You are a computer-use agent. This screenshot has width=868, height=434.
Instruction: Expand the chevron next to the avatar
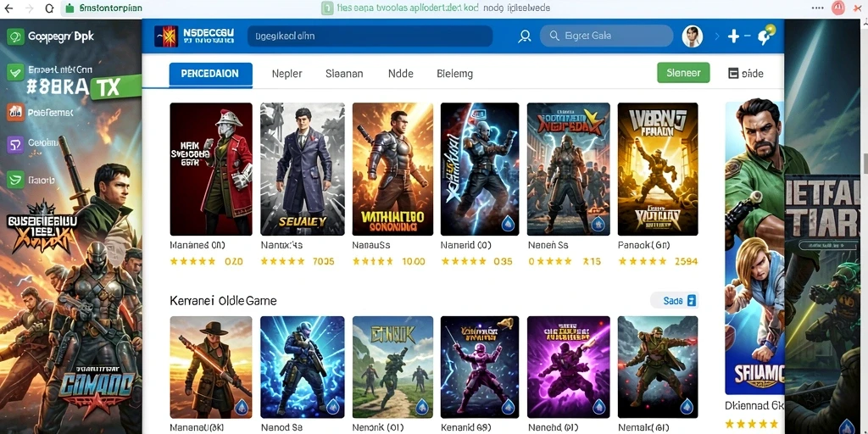[717, 37]
